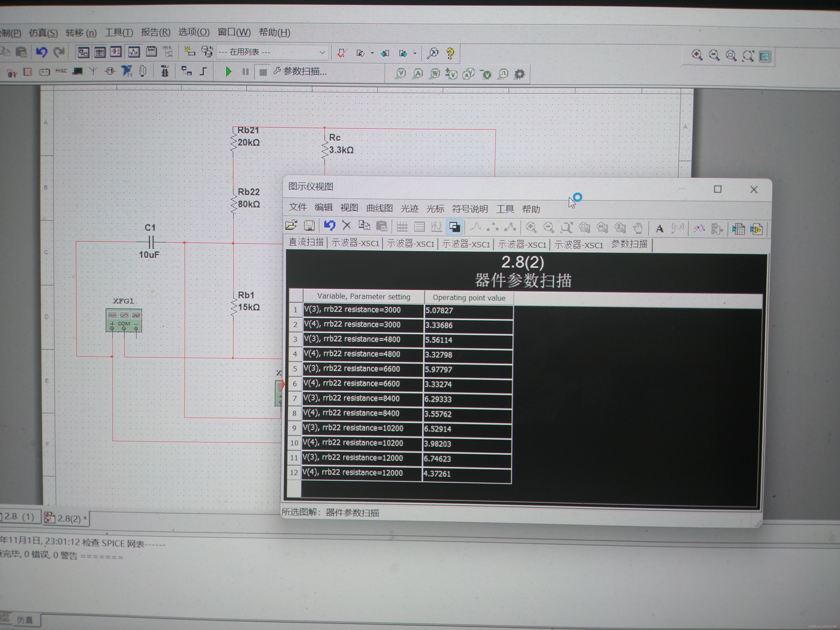This screenshot has width=840, height=630.
Task: Pause the running simulation
Action: click(x=246, y=72)
